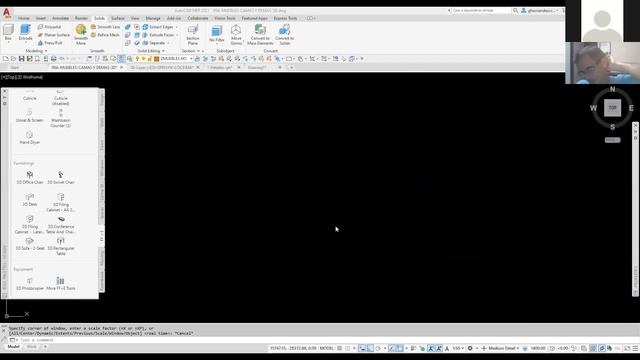Switch to the Manage ribbon tab
Image resolution: width=640 pixels, height=360 pixels.
[153, 18]
